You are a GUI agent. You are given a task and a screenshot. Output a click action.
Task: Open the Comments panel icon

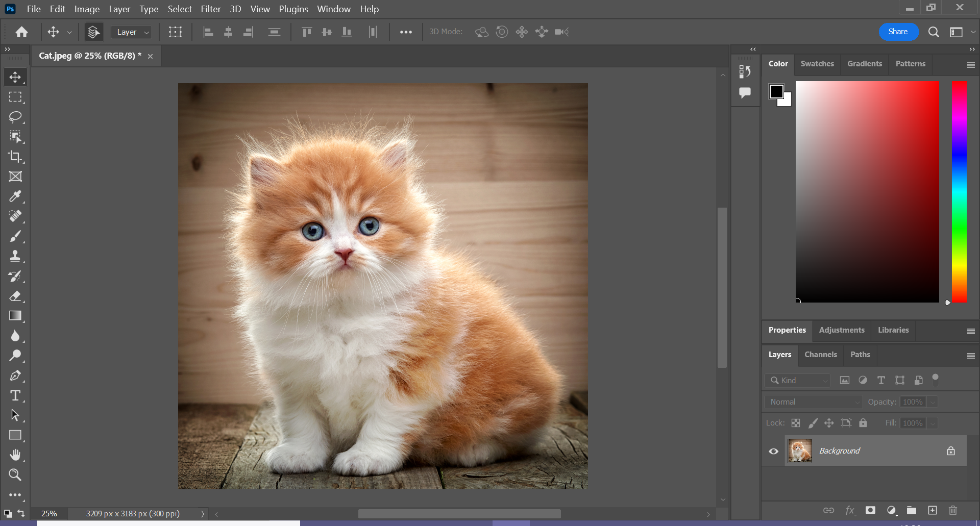[745, 93]
